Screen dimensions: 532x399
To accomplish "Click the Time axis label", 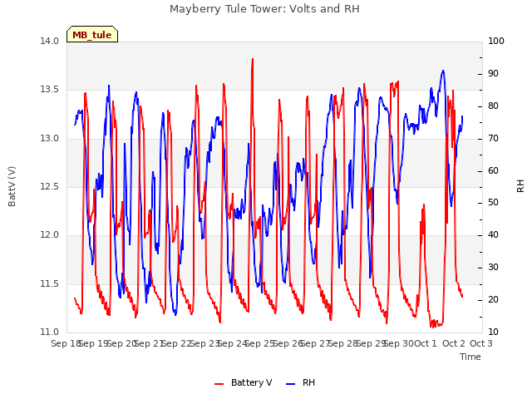I will (470, 357).
